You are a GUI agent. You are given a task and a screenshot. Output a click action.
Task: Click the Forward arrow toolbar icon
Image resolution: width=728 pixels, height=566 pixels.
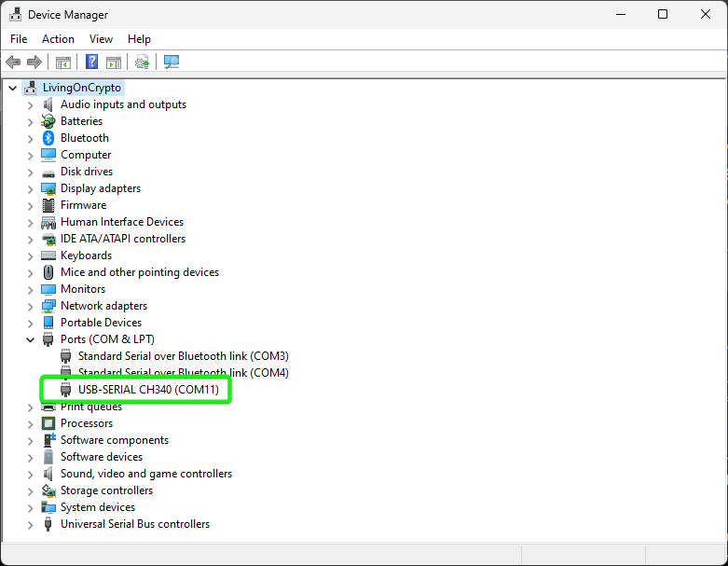coord(34,62)
